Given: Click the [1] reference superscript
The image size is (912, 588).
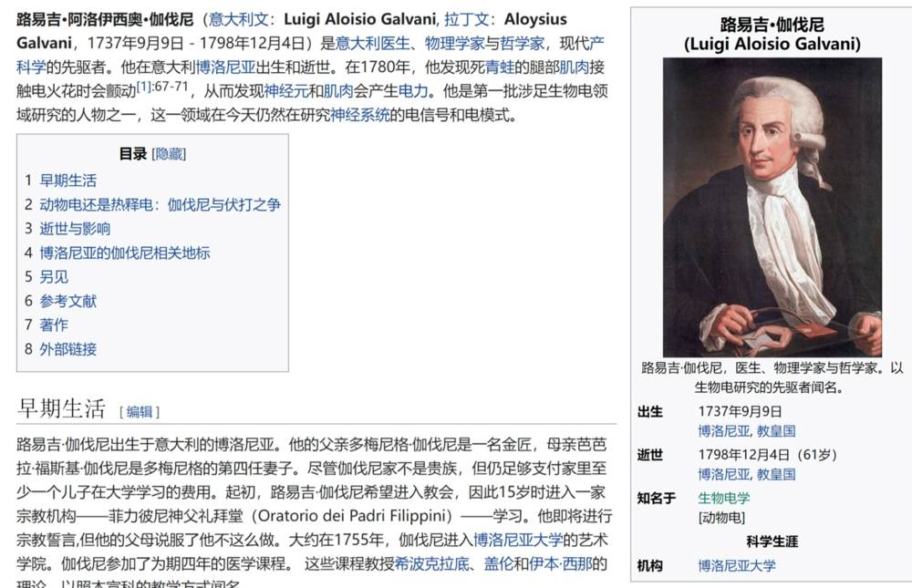Looking at the screenshot, I should pos(144,87).
